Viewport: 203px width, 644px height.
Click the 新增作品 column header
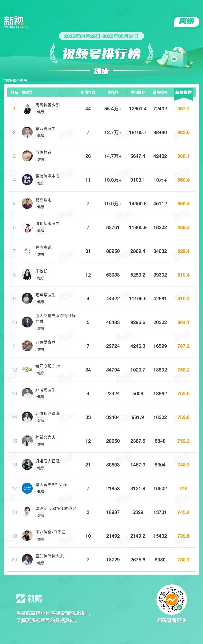[88, 92]
